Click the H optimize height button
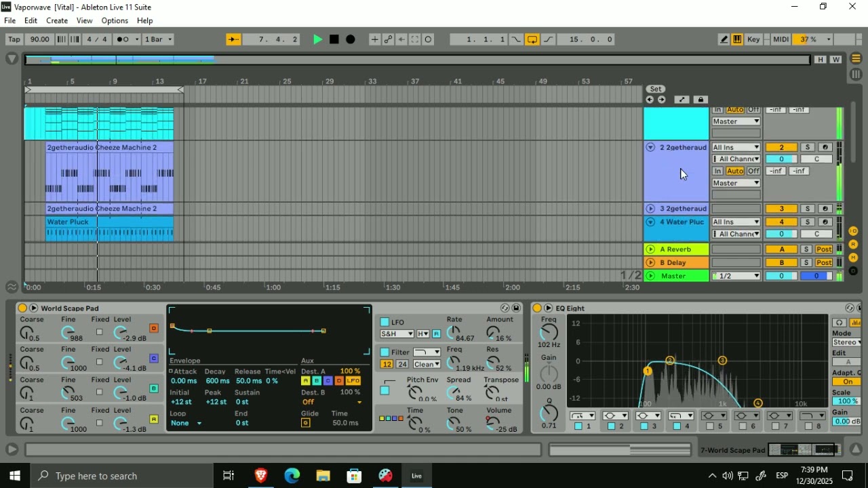Screen dimensions: 868x488 tap(821, 60)
